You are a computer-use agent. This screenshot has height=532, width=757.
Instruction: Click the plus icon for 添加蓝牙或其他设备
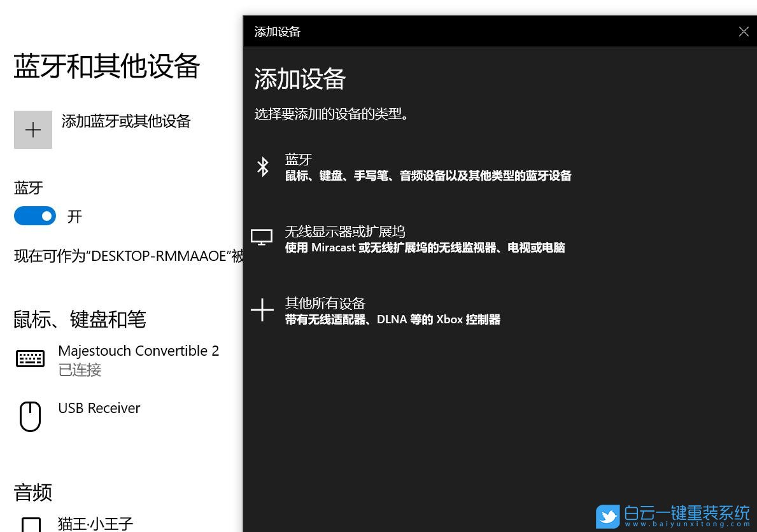click(x=33, y=129)
